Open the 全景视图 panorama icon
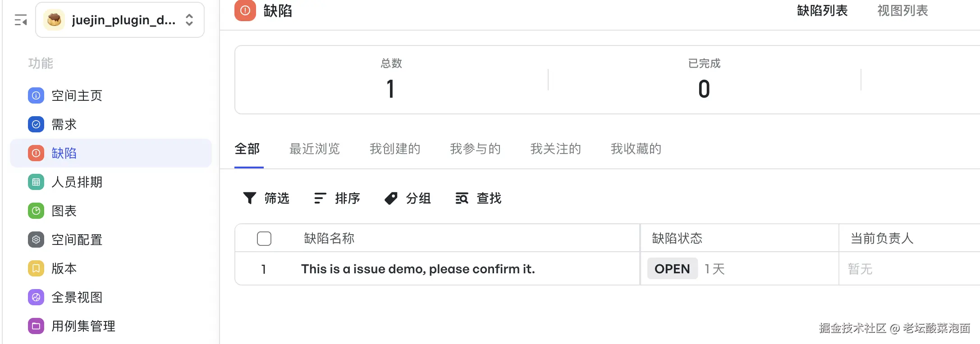The height and width of the screenshot is (344, 980). (x=36, y=297)
